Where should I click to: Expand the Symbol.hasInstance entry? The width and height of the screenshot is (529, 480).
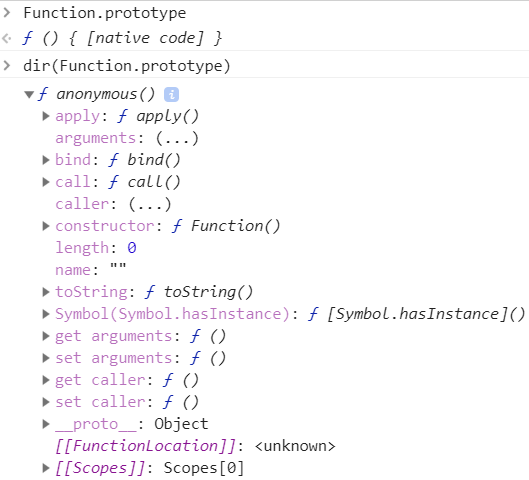tap(46, 314)
